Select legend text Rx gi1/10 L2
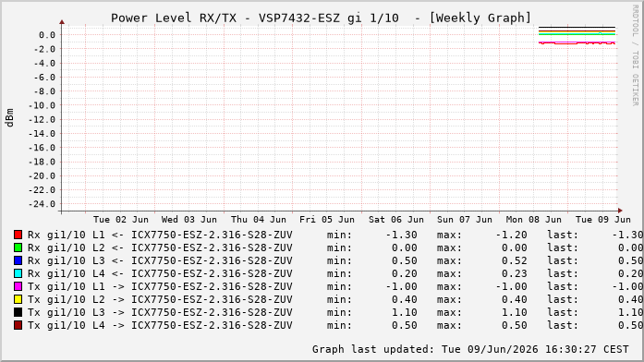644x362 pixels. click(67, 247)
